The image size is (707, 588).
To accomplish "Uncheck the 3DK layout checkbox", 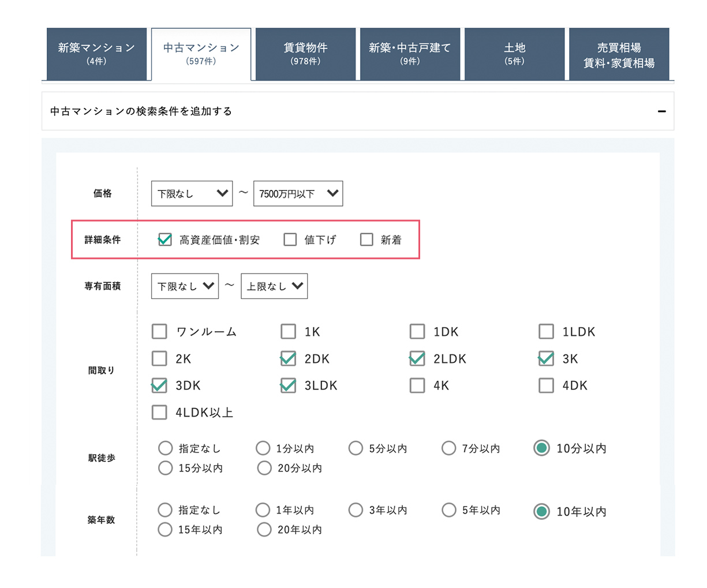I will pos(159,385).
